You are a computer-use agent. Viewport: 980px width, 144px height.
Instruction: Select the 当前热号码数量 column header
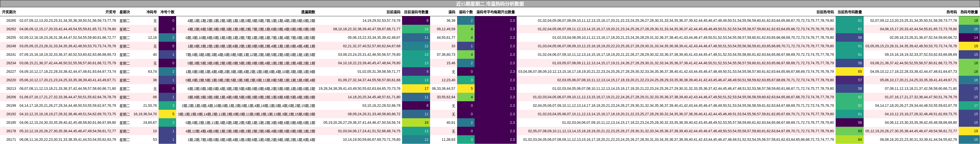pyautogui.click(x=849, y=12)
